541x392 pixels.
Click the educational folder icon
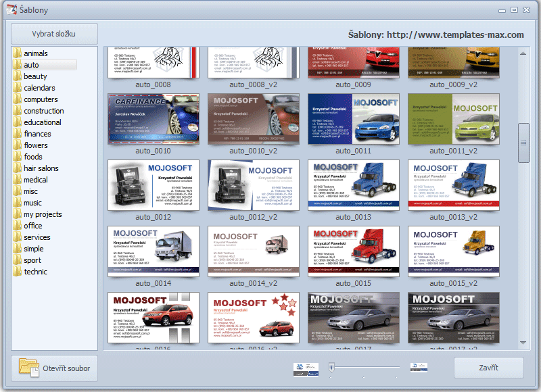[18, 122]
